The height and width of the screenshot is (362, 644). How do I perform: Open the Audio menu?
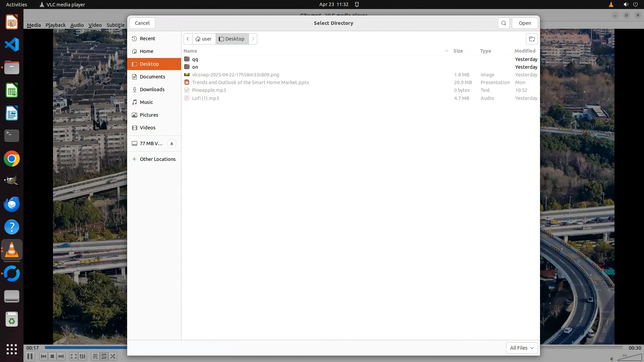[77, 25]
